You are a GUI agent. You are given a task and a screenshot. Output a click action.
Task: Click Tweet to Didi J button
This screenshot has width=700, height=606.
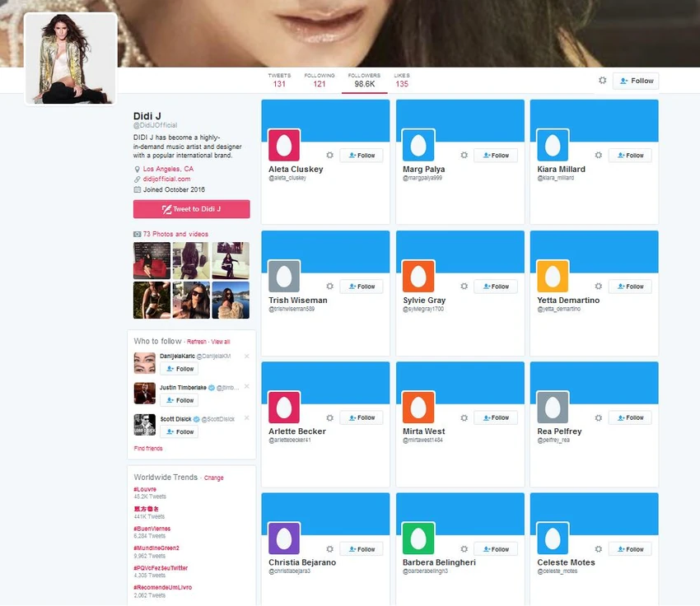[192, 209]
